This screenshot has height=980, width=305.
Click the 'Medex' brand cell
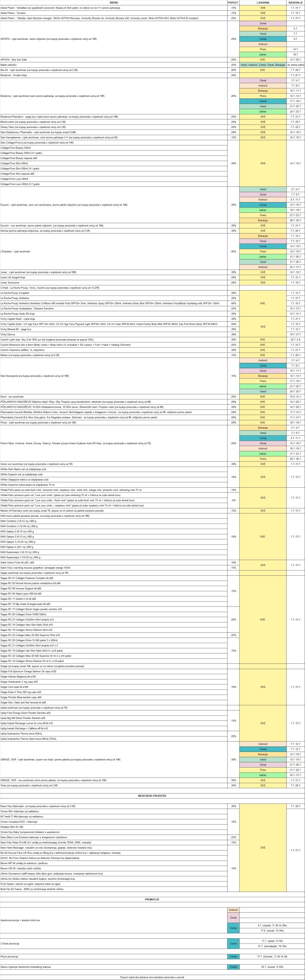point(113,355)
